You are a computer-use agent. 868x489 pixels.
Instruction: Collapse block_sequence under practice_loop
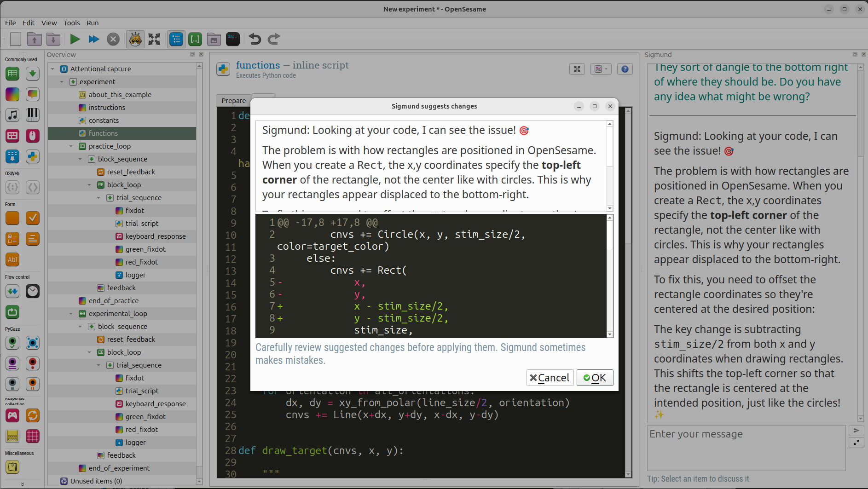(81, 159)
